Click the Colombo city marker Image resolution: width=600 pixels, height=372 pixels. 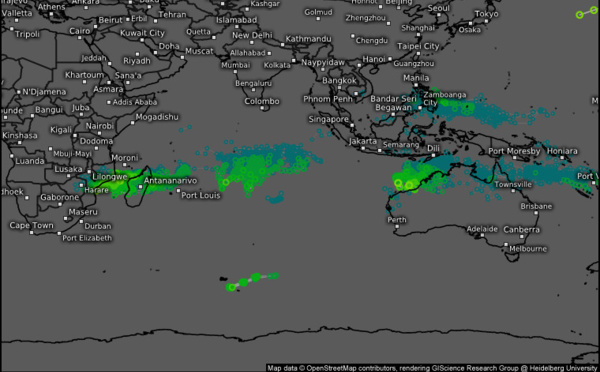[x=262, y=108]
